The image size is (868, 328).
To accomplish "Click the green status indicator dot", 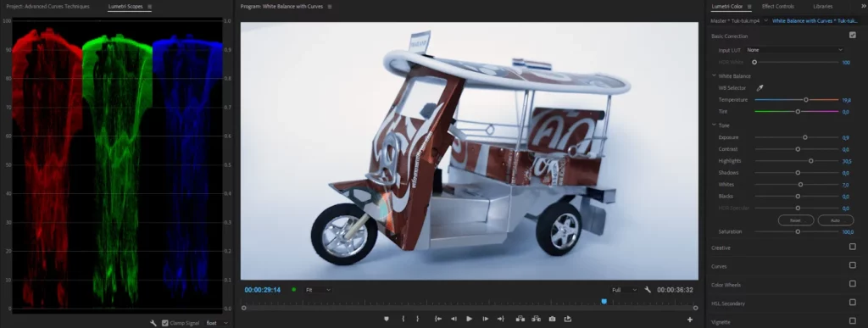I will [294, 289].
